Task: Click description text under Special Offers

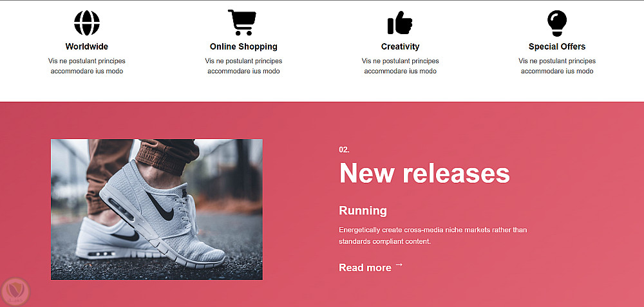Action: click(x=557, y=66)
